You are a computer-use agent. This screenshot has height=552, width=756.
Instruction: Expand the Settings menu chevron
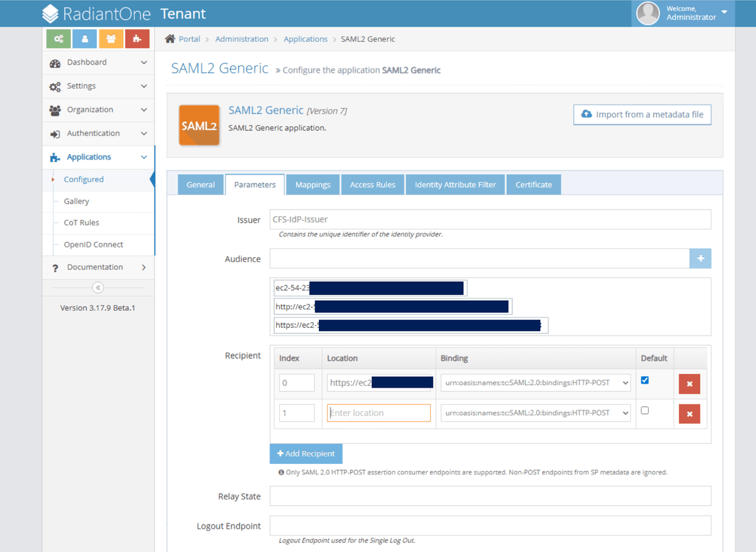tap(144, 87)
